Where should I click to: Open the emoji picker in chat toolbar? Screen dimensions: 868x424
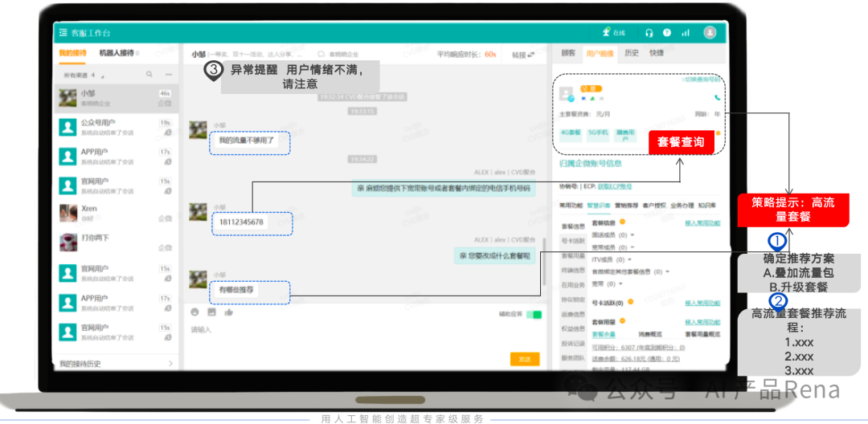click(x=194, y=312)
